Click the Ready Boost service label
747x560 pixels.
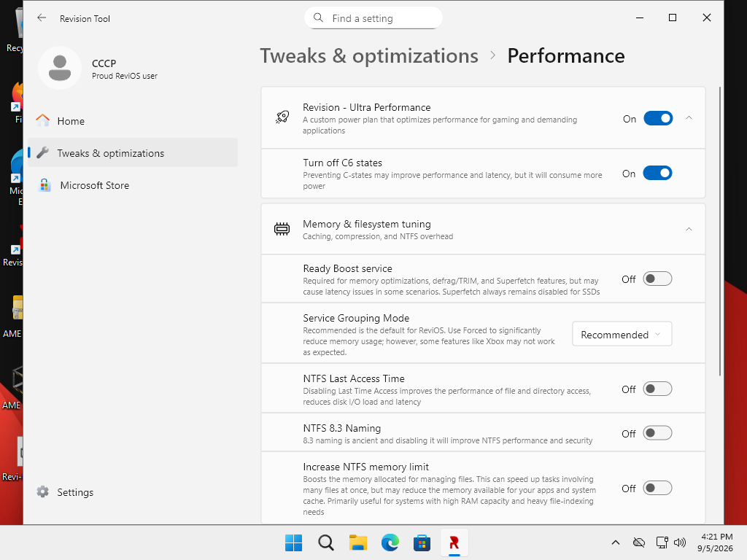point(347,268)
